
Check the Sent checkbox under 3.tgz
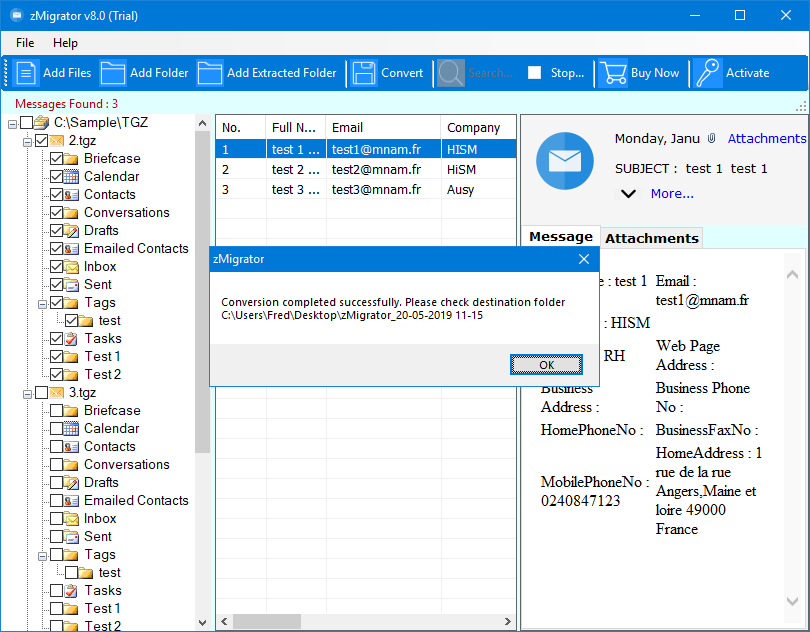click(x=57, y=536)
